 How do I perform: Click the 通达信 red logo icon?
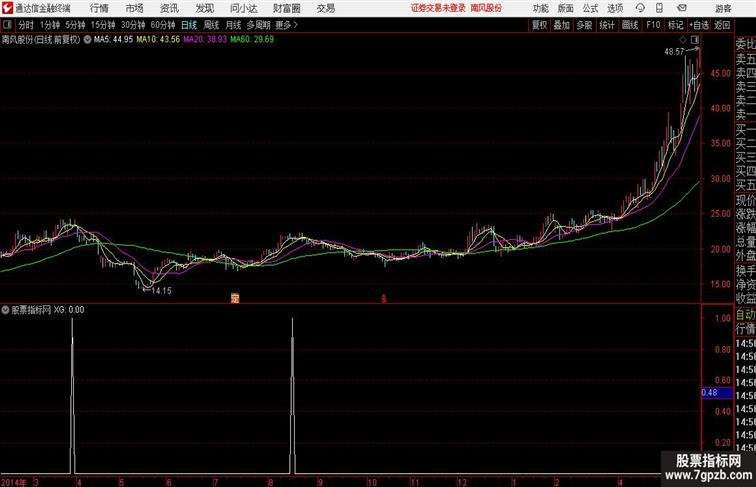(x=7, y=8)
